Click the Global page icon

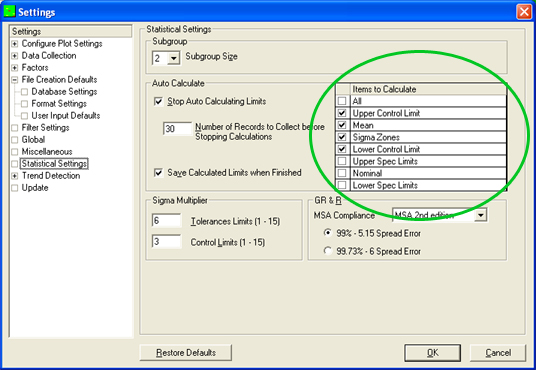(x=15, y=140)
